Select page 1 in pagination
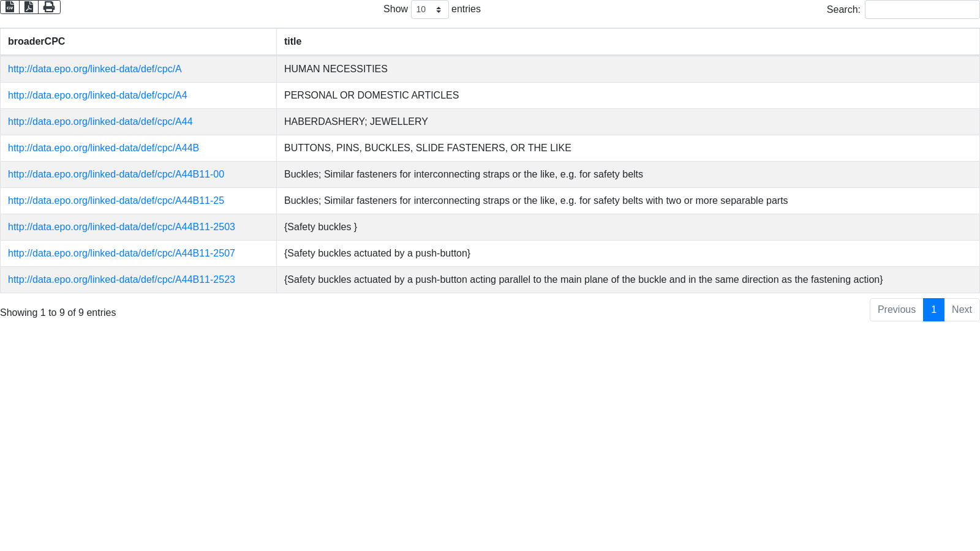 (933, 310)
